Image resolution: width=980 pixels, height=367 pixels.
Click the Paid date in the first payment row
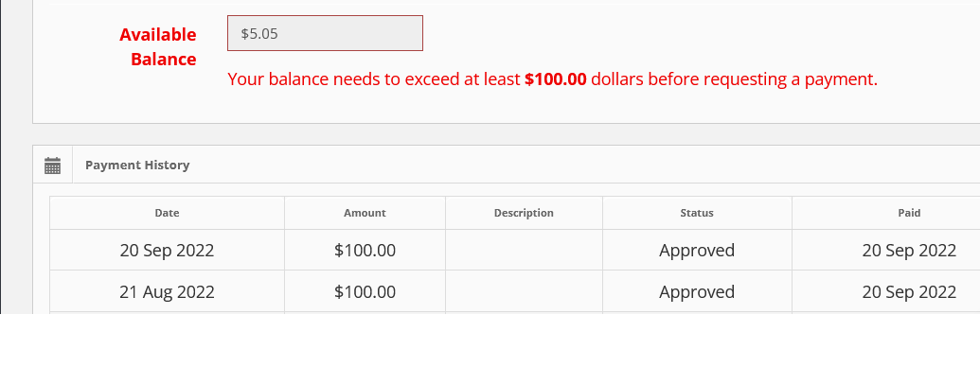909,251
